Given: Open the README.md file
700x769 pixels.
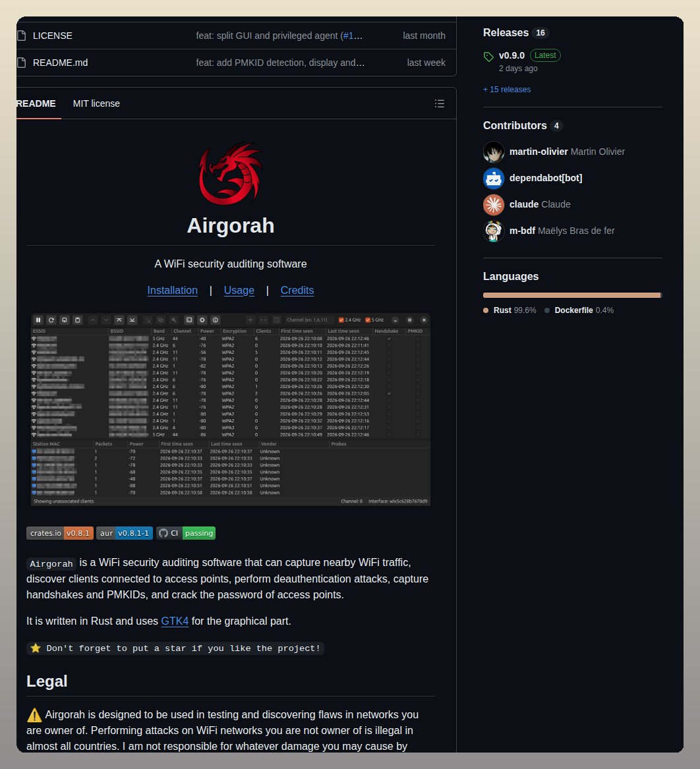Looking at the screenshot, I should click(61, 63).
